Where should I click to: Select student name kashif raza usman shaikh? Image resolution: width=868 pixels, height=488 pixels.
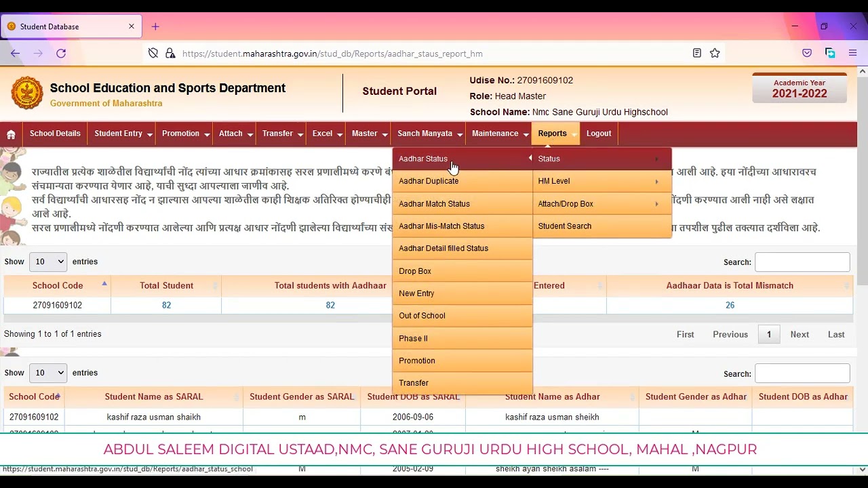tap(154, 417)
